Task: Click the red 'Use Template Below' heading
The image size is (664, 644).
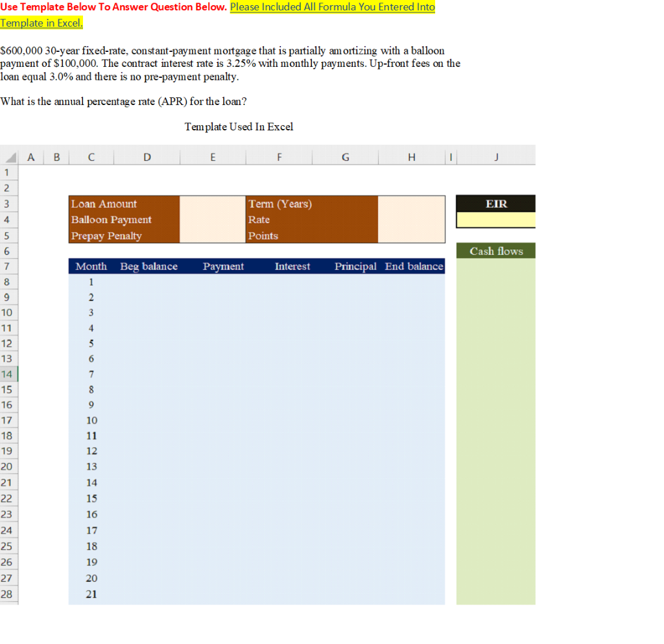Action: click(x=113, y=6)
